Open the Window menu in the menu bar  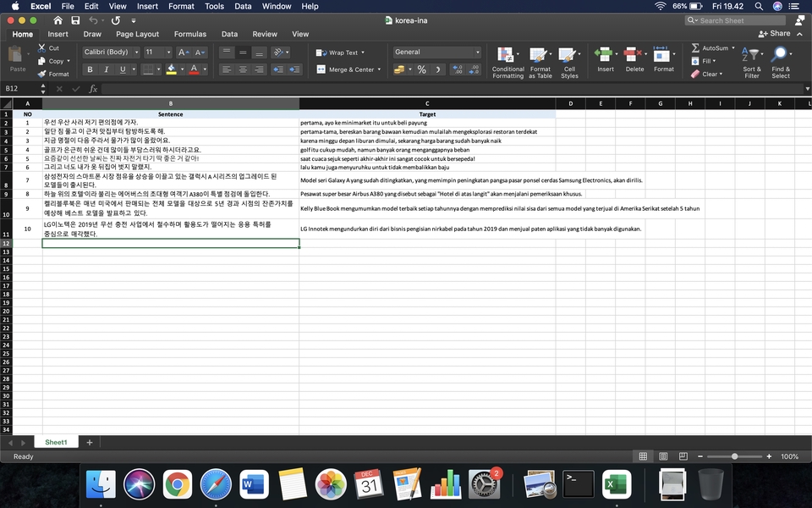click(277, 6)
